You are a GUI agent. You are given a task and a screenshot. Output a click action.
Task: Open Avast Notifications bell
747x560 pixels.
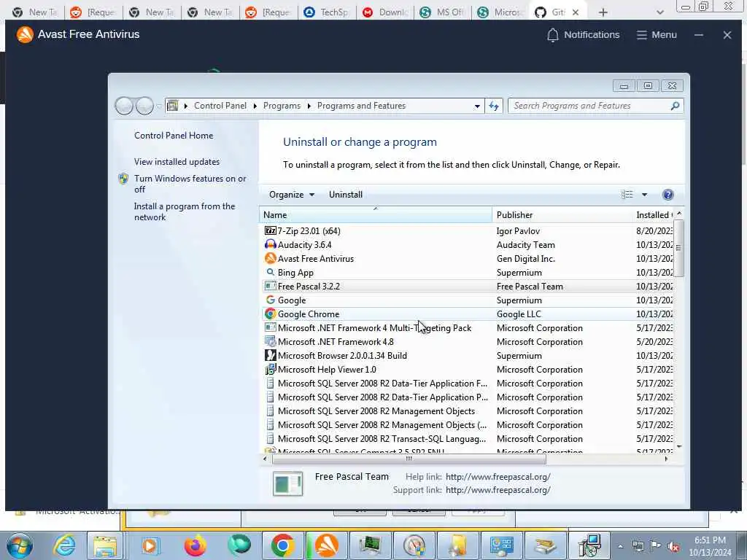click(x=552, y=35)
